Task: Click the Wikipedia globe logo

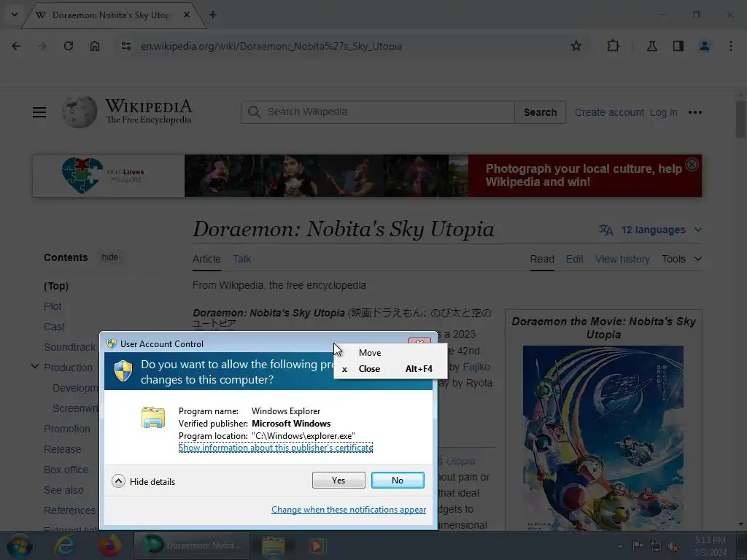Action: [x=80, y=112]
